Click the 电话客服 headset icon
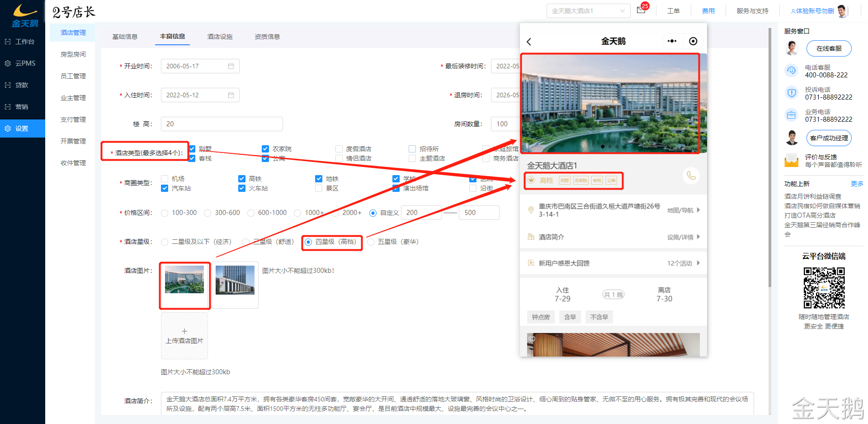Viewport: 868px width, 424px height. (x=791, y=71)
